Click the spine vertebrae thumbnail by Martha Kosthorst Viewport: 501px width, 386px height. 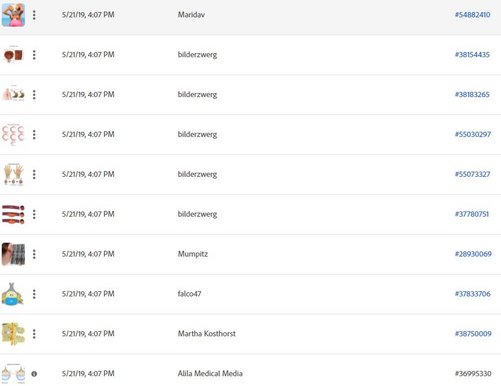pos(13,334)
